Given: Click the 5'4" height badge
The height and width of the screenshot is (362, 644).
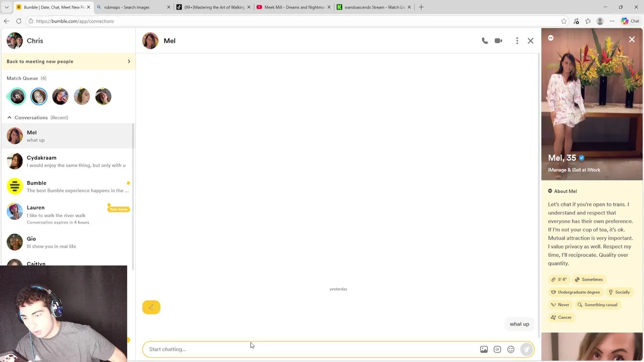Looking at the screenshot, I should tap(559, 280).
